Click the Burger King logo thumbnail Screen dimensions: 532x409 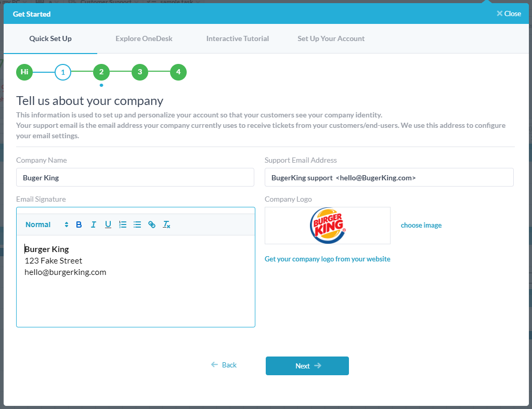point(328,226)
